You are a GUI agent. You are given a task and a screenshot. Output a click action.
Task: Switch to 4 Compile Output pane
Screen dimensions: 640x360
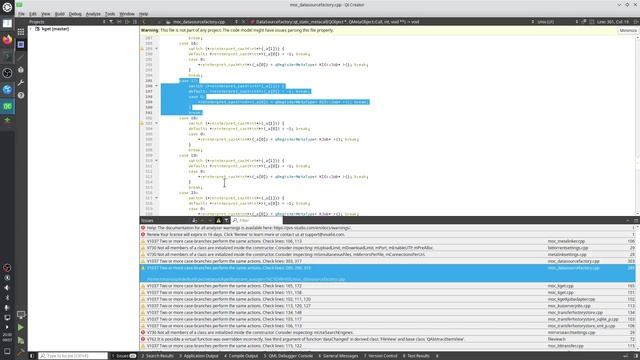(x=241, y=356)
